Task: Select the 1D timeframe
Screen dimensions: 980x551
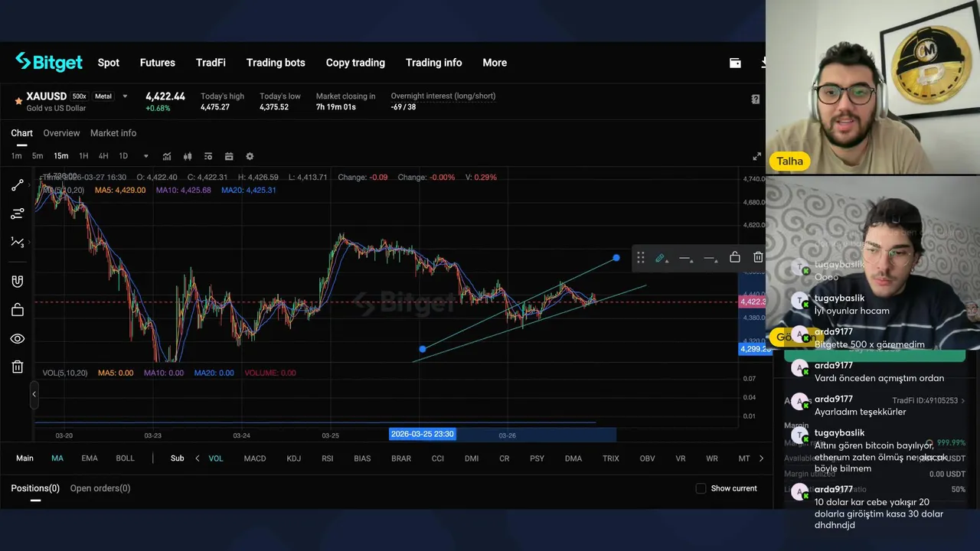Action: tap(123, 156)
